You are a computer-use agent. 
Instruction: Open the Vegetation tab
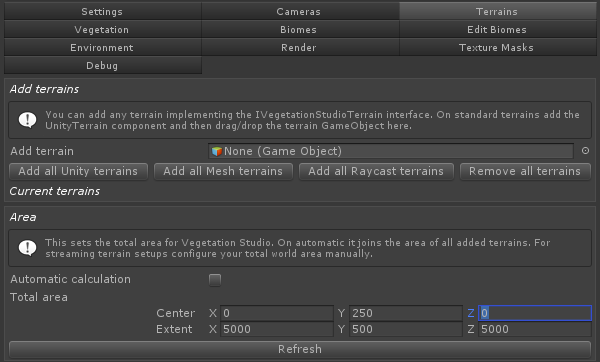(x=103, y=29)
